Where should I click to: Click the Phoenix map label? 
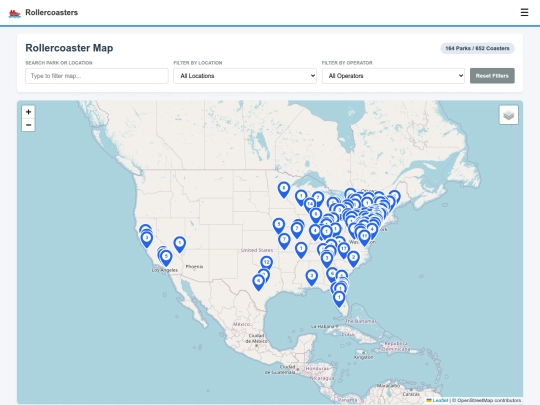click(x=194, y=267)
